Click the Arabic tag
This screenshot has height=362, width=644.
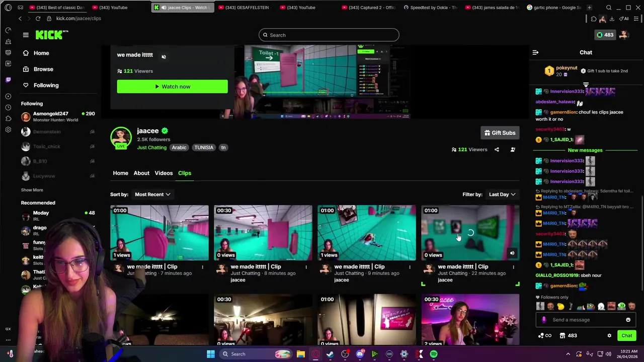point(179,147)
